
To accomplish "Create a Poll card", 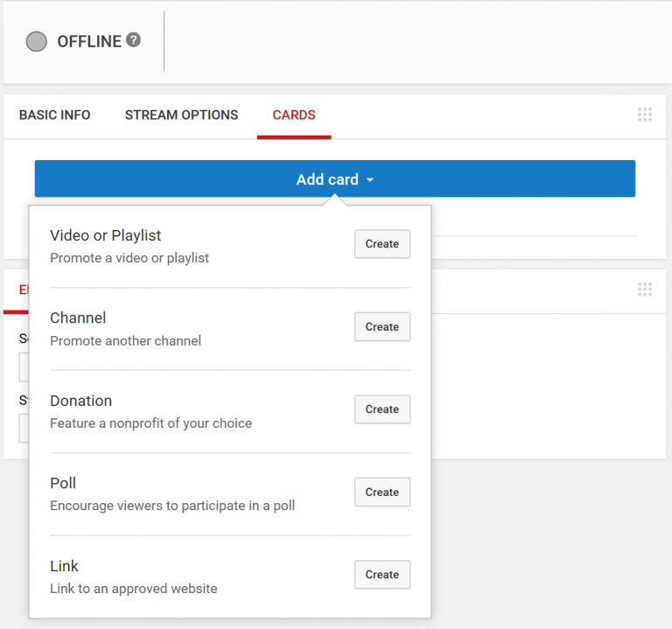I will click(x=381, y=492).
